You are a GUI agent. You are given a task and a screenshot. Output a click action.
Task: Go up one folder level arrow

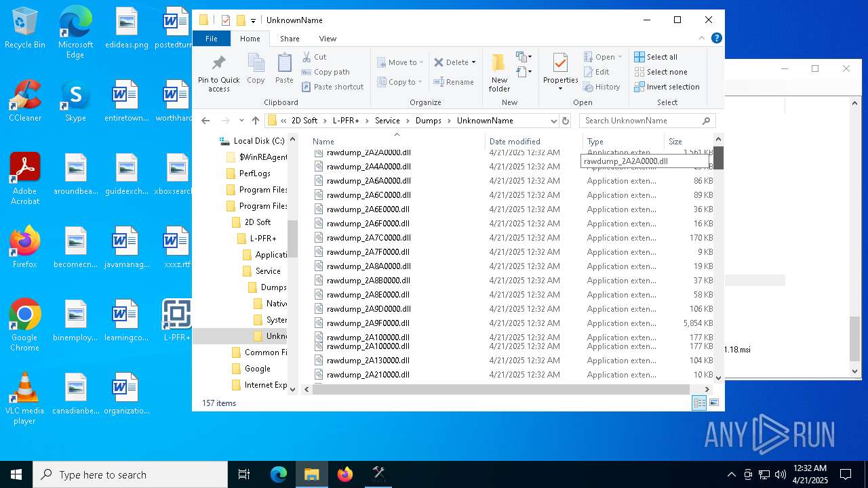[x=256, y=121]
